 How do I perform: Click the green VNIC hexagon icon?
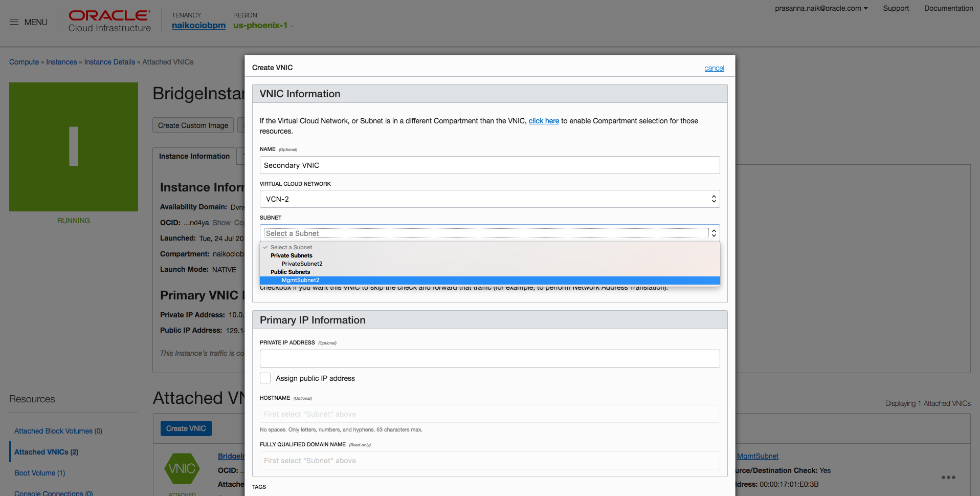click(182, 468)
